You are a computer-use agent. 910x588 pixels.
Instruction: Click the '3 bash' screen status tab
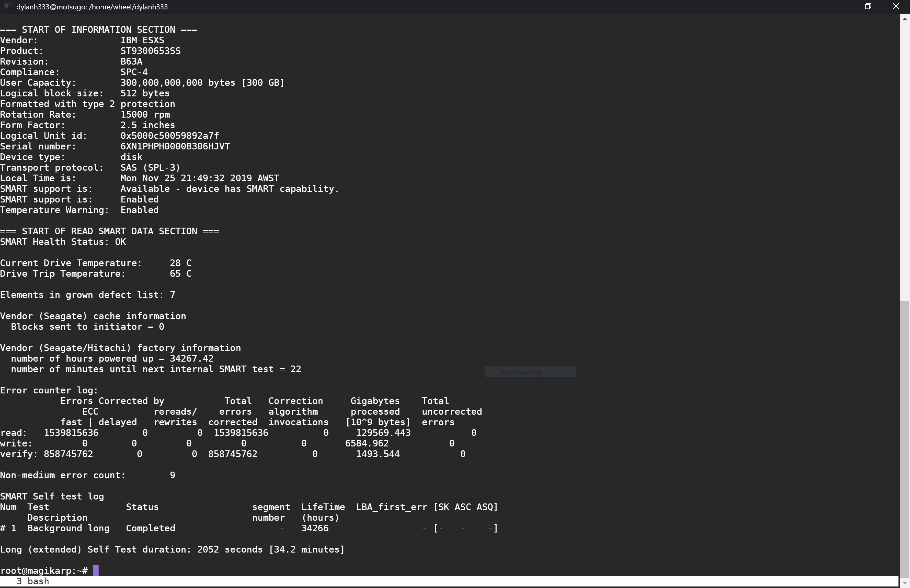pyautogui.click(x=33, y=582)
